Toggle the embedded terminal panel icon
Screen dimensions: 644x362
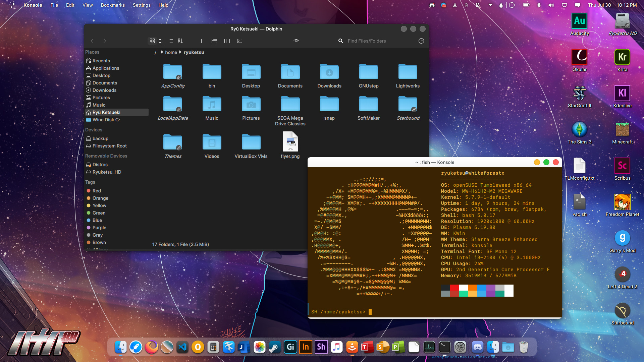click(x=240, y=41)
